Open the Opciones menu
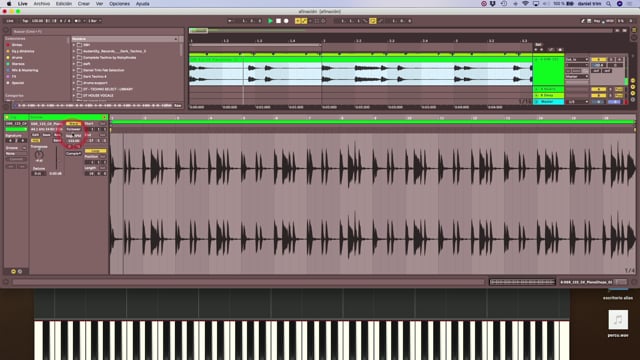This screenshot has width=640, height=360. coord(119,4)
